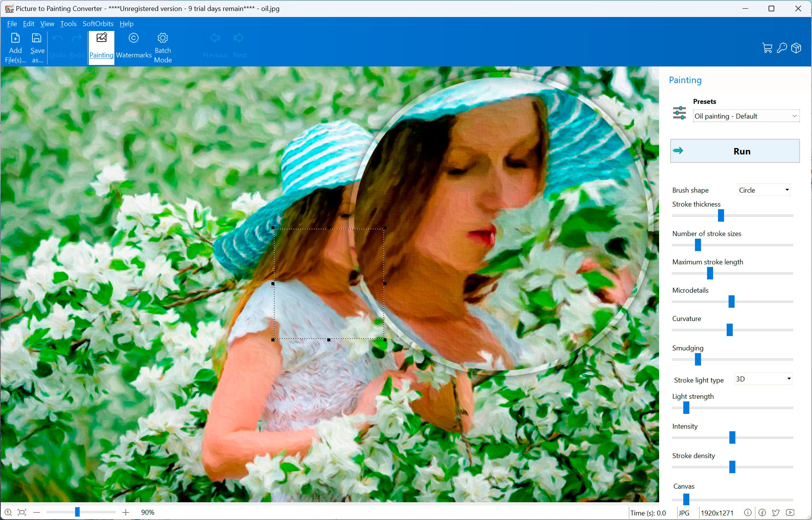Click the Twitter share icon

coord(776,512)
